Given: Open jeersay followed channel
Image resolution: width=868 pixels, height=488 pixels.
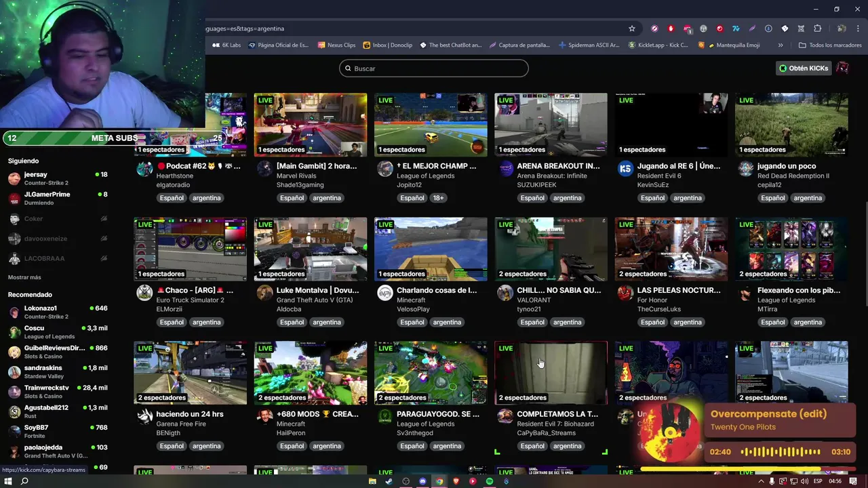Looking at the screenshot, I should click(58, 178).
